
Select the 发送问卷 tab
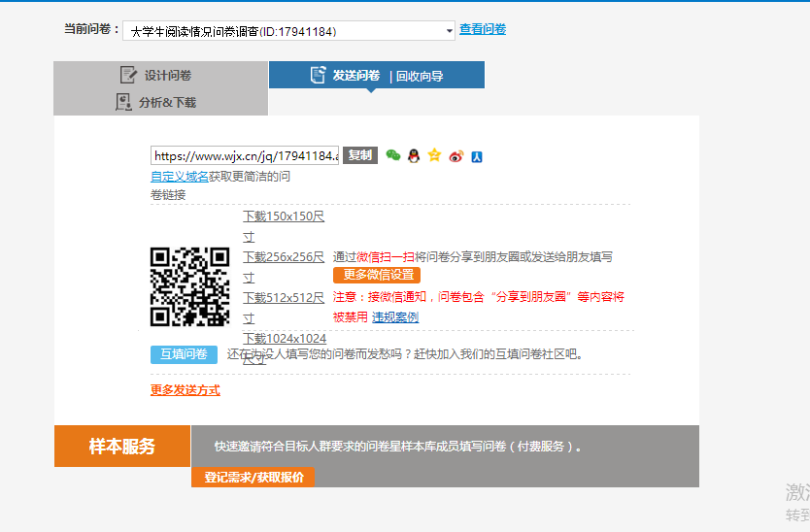click(x=355, y=76)
